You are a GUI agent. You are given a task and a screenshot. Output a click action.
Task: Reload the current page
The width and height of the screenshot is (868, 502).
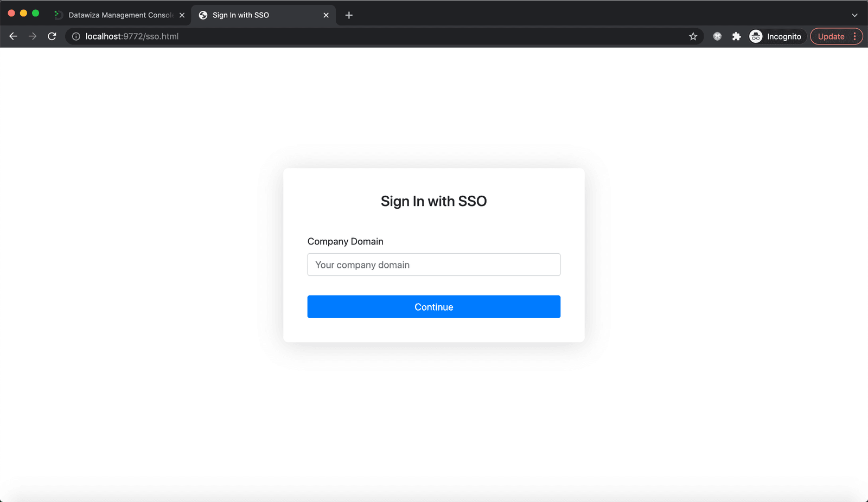52,36
